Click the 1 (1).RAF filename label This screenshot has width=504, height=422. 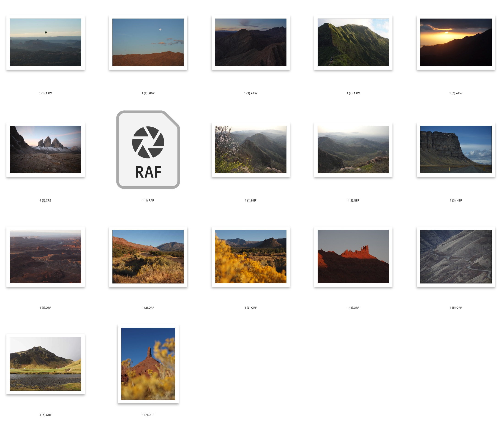[148, 200]
